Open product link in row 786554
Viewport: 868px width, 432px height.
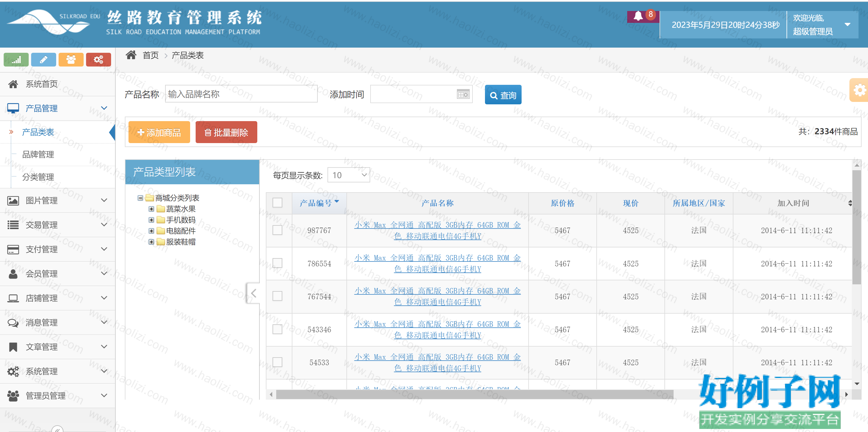click(x=437, y=264)
